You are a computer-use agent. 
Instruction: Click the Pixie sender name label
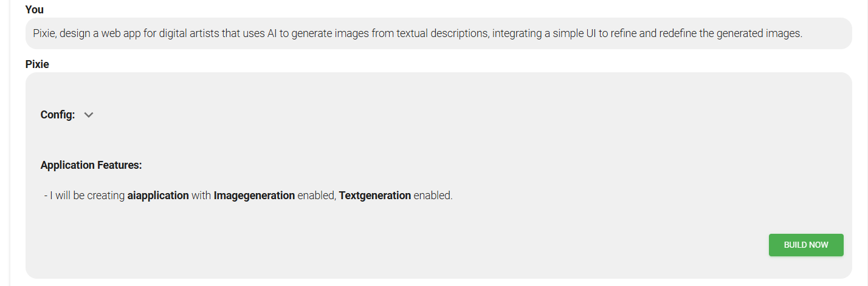(37, 64)
